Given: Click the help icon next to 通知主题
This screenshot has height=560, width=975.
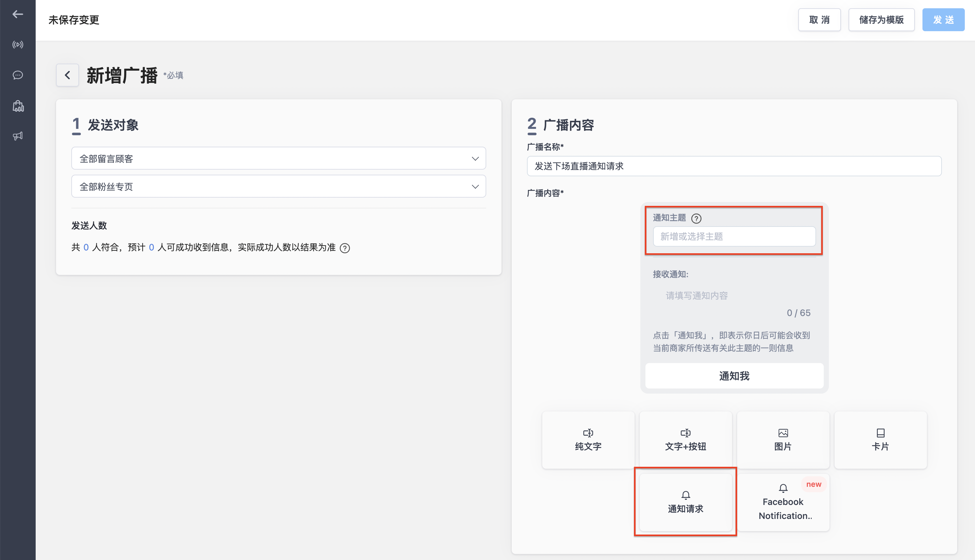Looking at the screenshot, I should (696, 219).
